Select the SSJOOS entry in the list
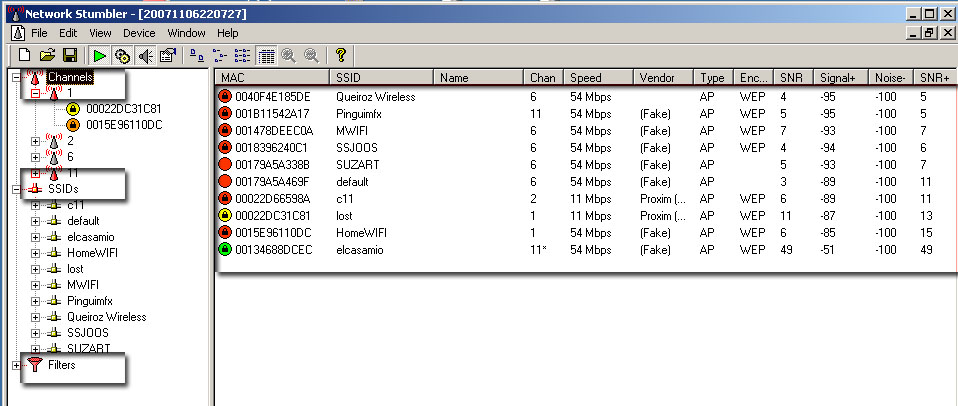This screenshot has width=958, height=406. 586,148
